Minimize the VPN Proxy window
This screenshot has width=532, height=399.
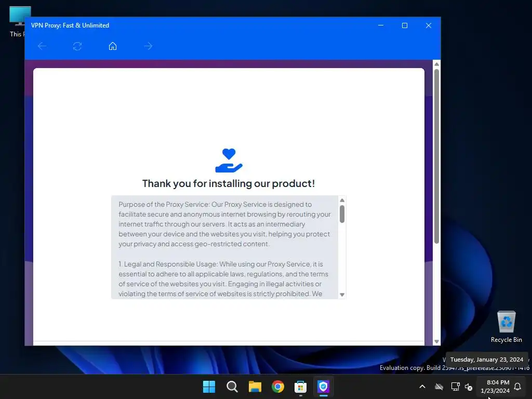[x=381, y=25]
